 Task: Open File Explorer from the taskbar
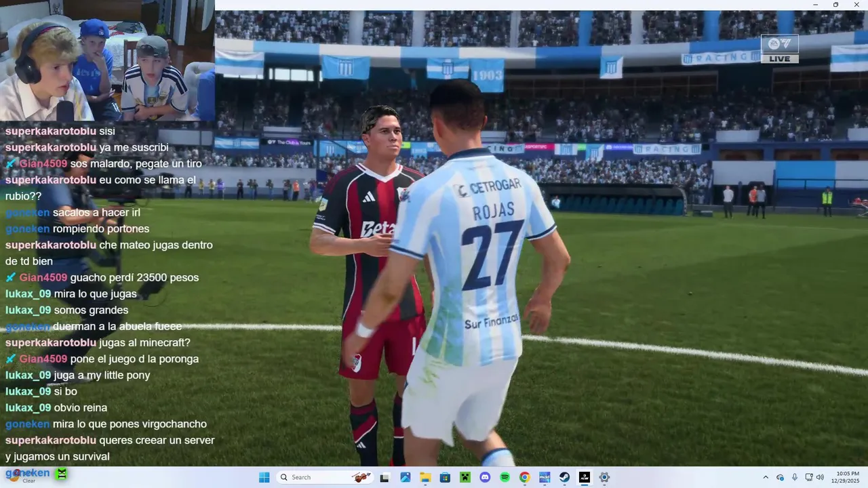(425, 477)
